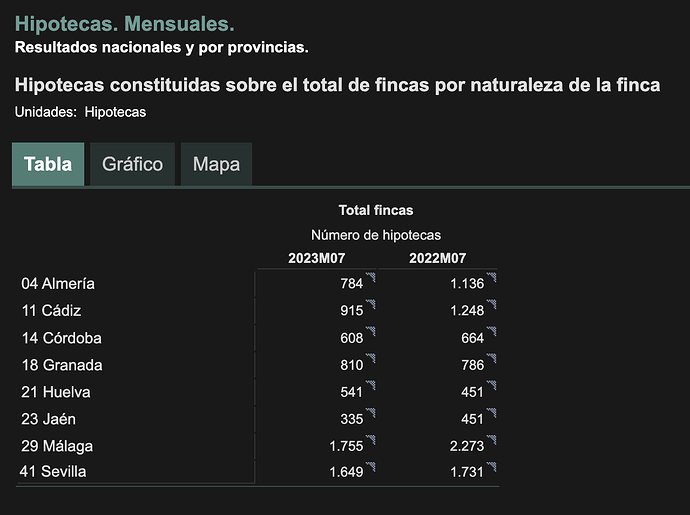The height and width of the screenshot is (515, 690).
Task: Select the Tabla tab
Action: click(48, 164)
